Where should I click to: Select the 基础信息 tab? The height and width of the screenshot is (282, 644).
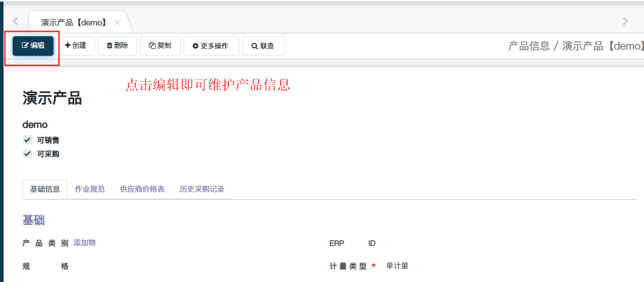(45, 189)
